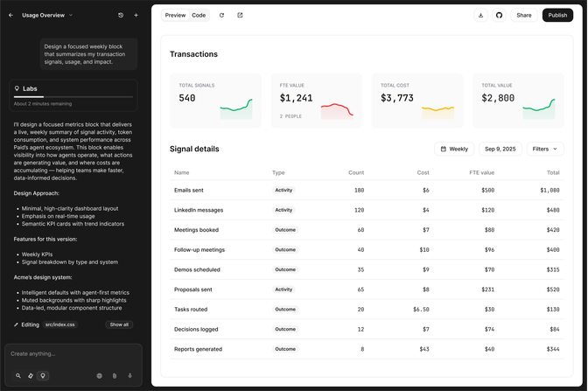Switch to the Preview tab
This screenshot has width=588, height=391.
(x=175, y=16)
